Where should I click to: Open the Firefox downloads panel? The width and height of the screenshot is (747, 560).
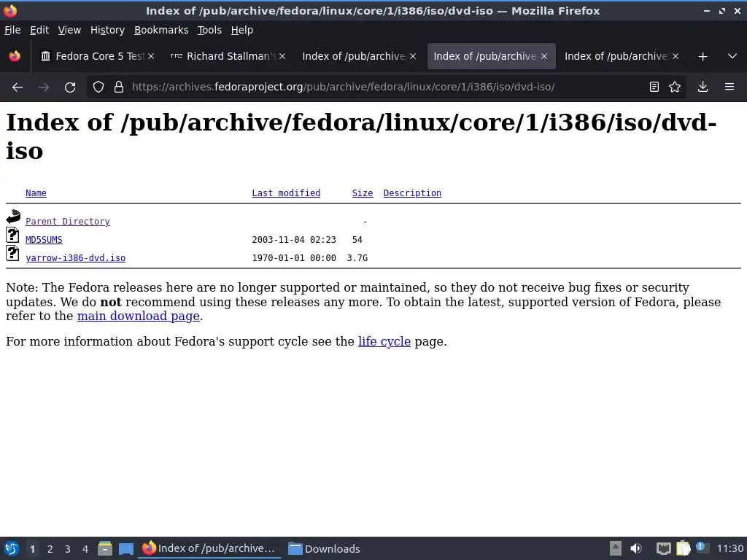(x=703, y=87)
